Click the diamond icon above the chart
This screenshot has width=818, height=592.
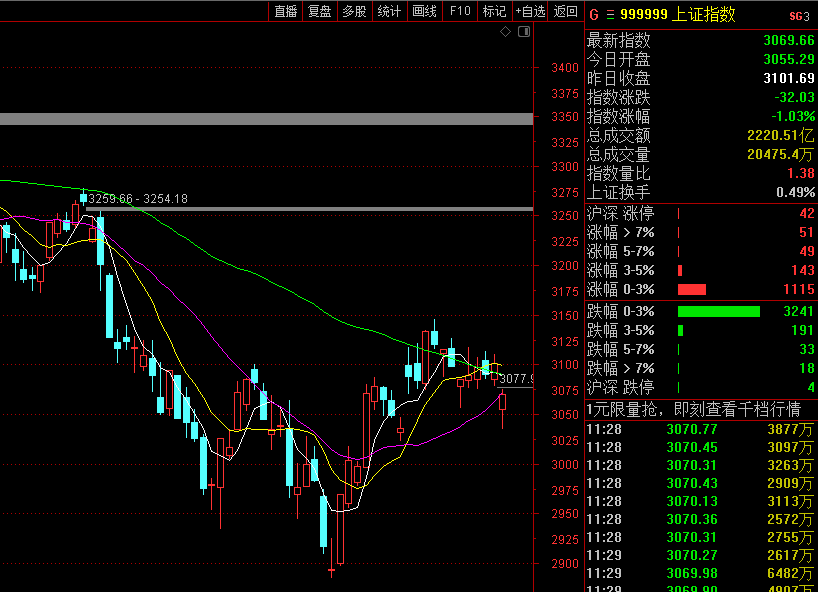(505, 32)
